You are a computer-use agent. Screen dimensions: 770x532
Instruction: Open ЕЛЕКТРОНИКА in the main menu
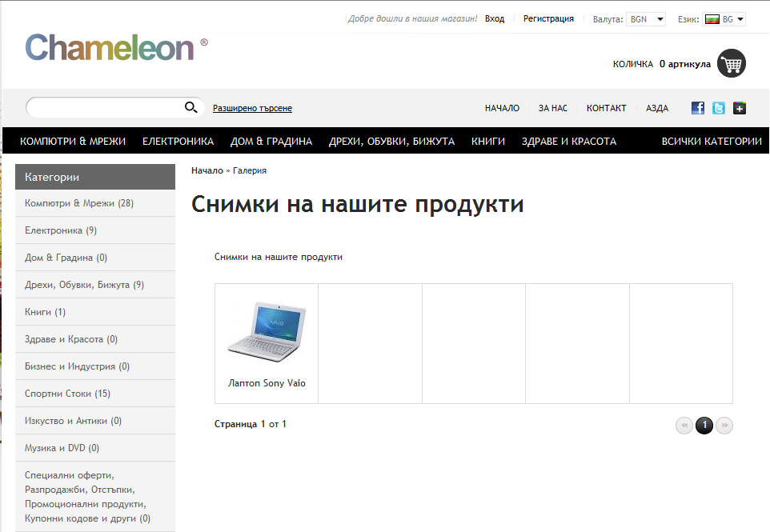pyautogui.click(x=178, y=142)
